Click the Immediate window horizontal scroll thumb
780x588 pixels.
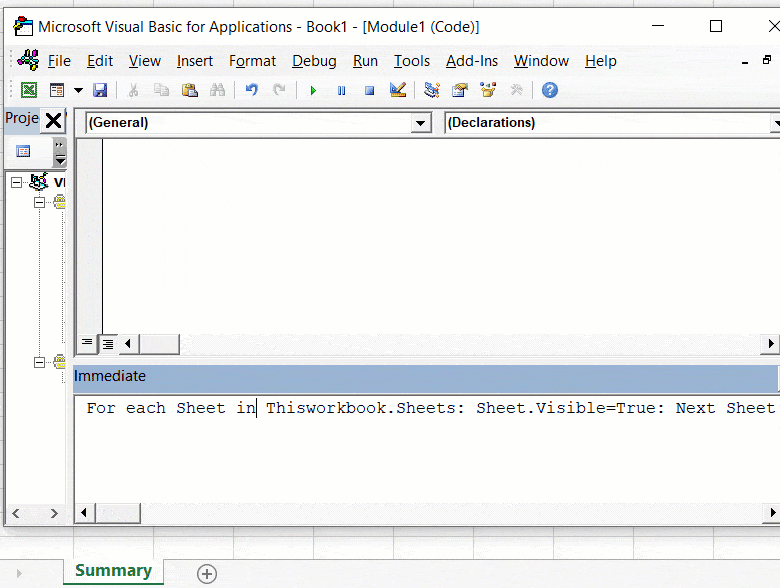(x=117, y=513)
